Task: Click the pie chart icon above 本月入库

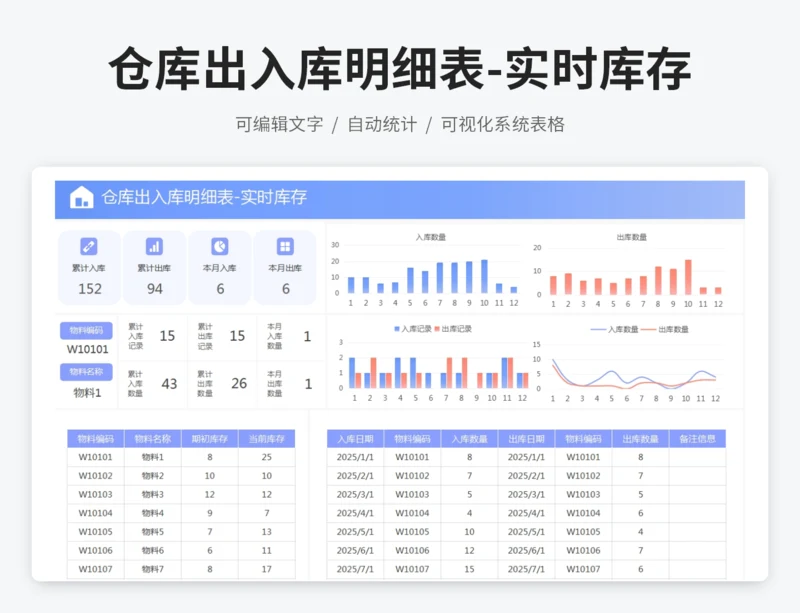Action: tap(220, 246)
